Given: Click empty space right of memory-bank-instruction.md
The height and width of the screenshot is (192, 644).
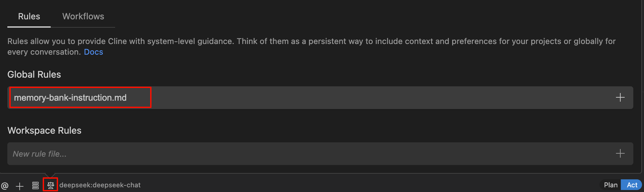Looking at the screenshot, I should pyautogui.click(x=367, y=98).
